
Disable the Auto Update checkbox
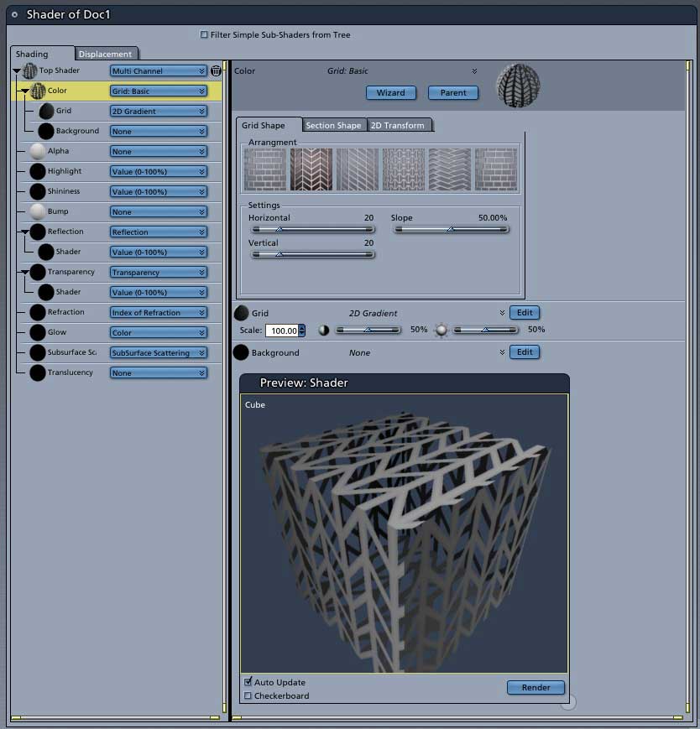(x=248, y=681)
